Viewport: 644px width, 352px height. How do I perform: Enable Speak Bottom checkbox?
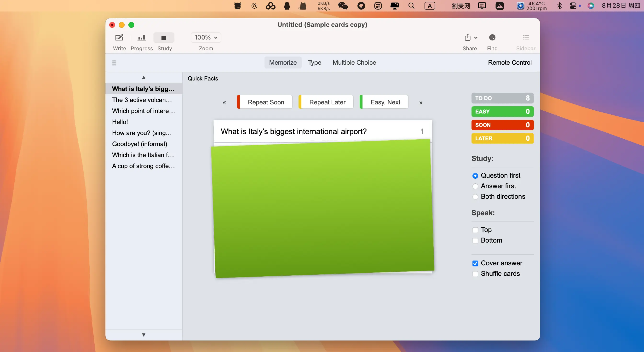click(475, 240)
